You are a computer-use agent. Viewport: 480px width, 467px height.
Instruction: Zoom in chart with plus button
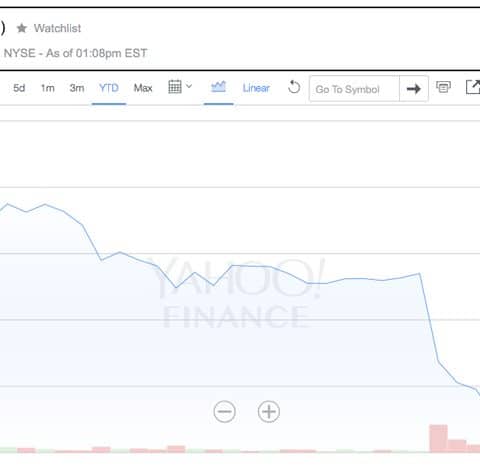(x=269, y=412)
